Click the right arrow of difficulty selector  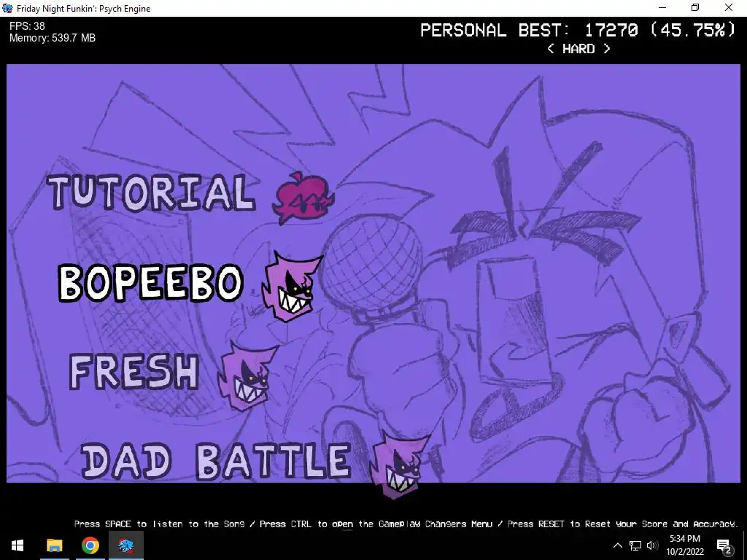point(606,49)
